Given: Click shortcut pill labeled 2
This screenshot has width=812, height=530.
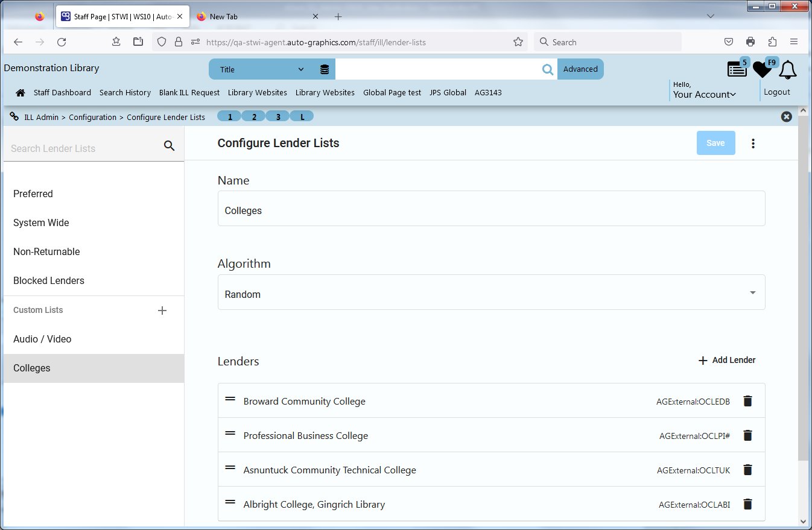Looking at the screenshot, I should coord(254,117).
